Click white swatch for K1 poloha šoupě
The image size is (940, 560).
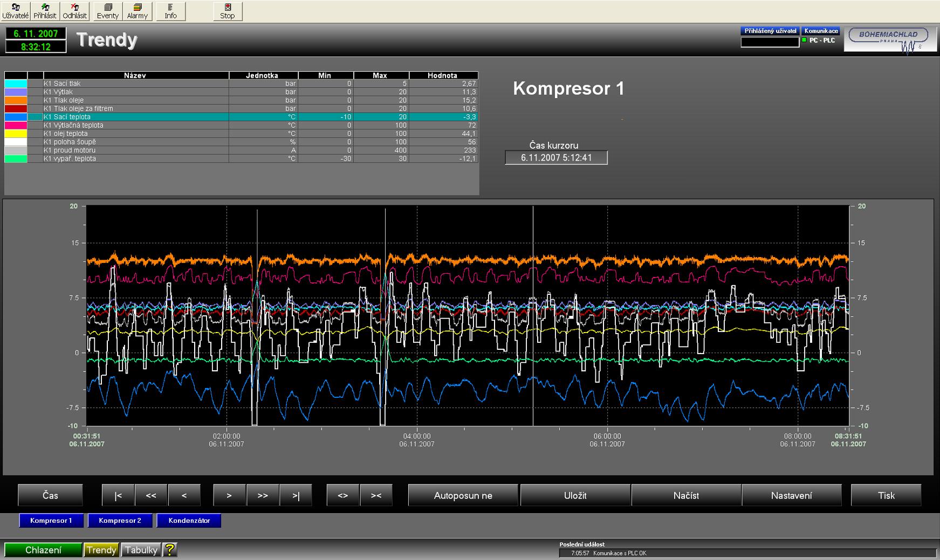point(16,142)
